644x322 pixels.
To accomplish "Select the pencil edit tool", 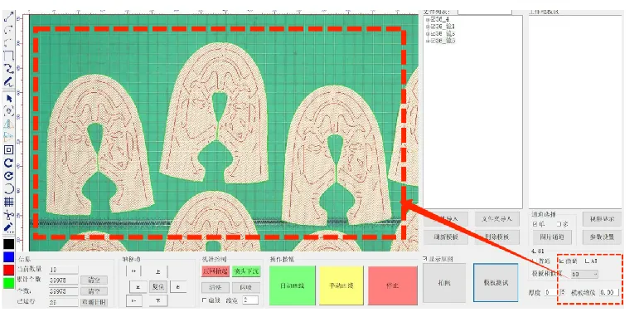I will (8, 227).
